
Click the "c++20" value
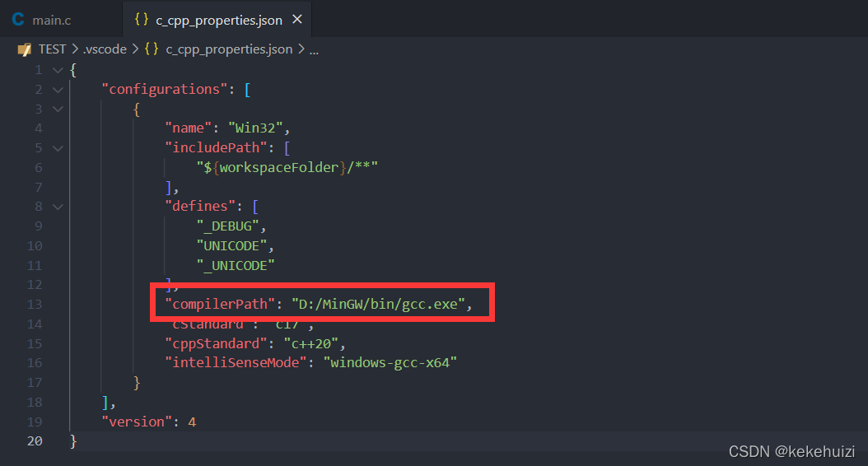(310, 343)
